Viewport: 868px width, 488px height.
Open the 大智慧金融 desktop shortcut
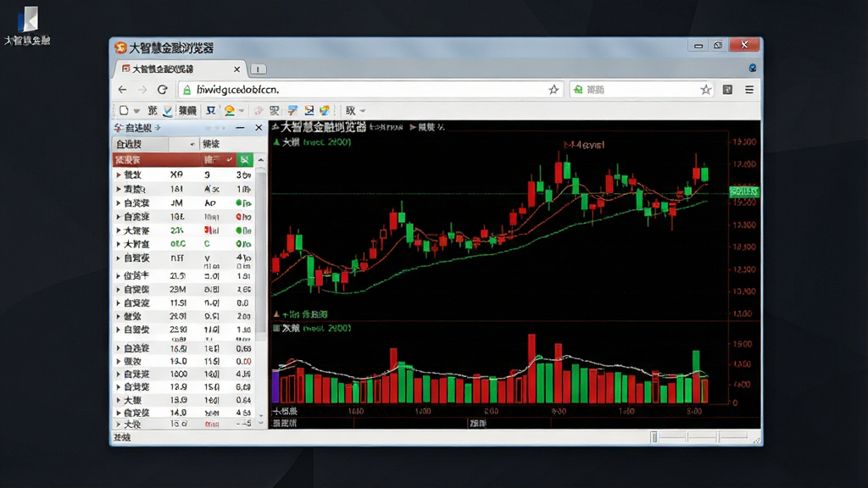pos(27,26)
